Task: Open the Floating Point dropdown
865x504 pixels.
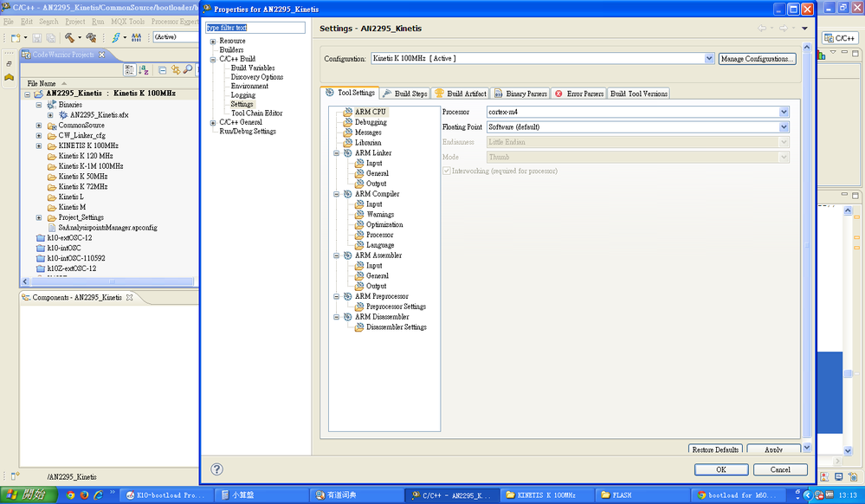Action: 784,127
